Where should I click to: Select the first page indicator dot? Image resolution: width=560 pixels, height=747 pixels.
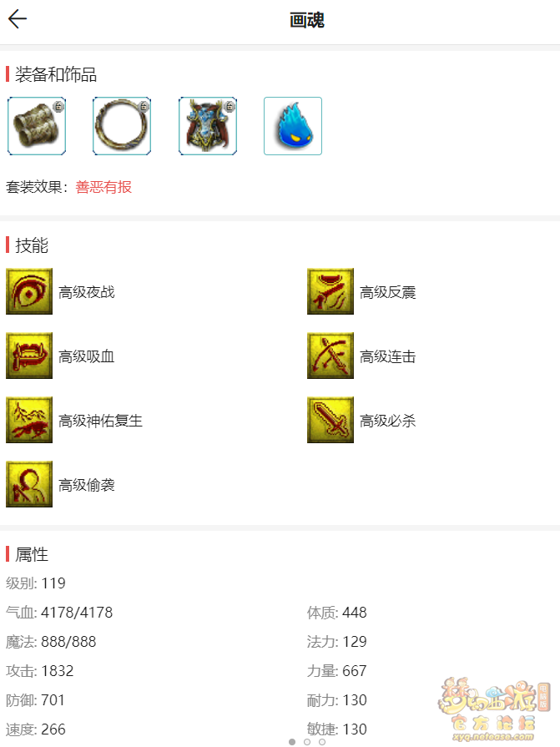292,742
